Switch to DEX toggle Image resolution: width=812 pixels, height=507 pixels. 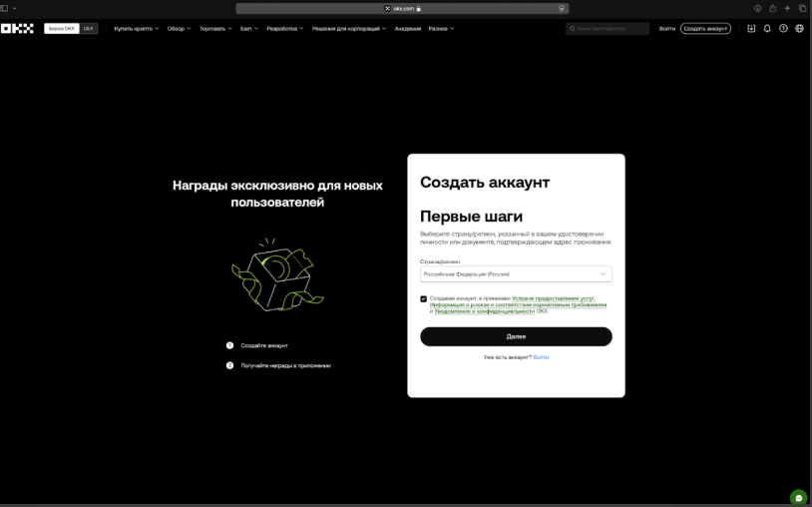pos(89,29)
